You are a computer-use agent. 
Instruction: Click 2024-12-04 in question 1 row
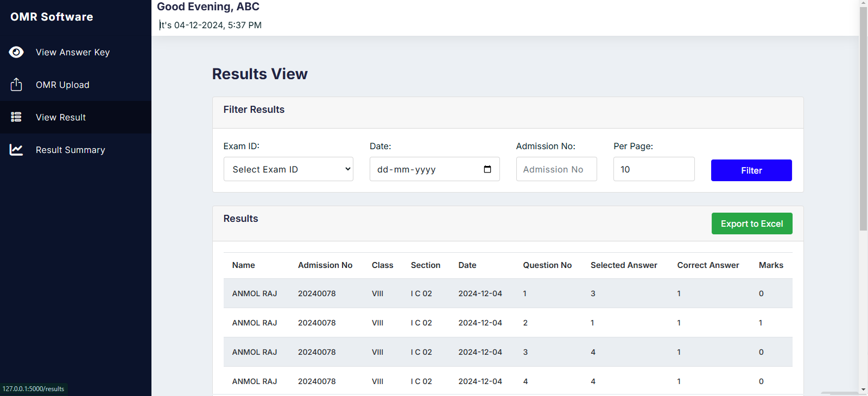[480, 293]
